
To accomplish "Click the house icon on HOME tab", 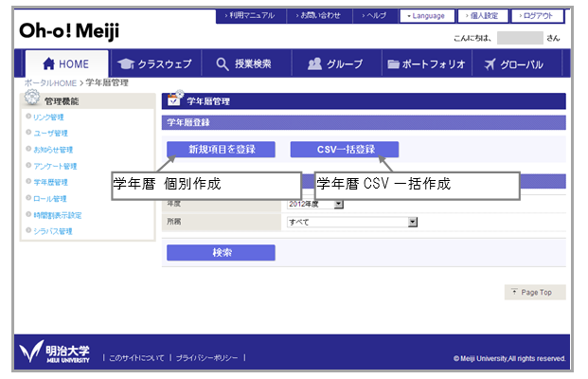I will click(x=48, y=63).
